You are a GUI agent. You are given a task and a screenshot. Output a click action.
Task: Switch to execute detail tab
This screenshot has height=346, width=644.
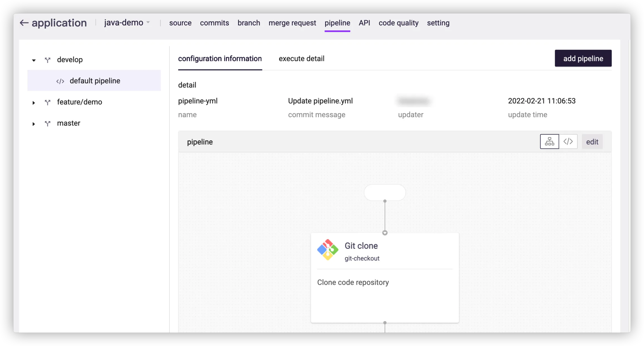pos(301,59)
